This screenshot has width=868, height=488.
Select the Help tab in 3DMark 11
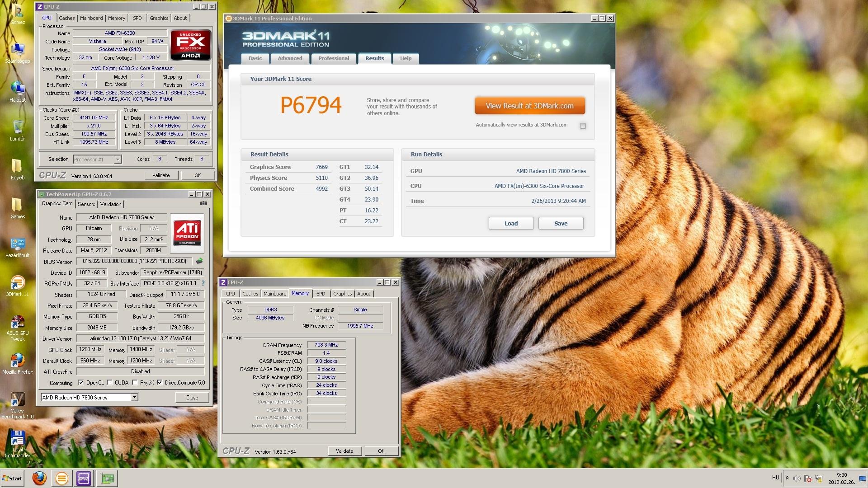pyautogui.click(x=406, y=58)
